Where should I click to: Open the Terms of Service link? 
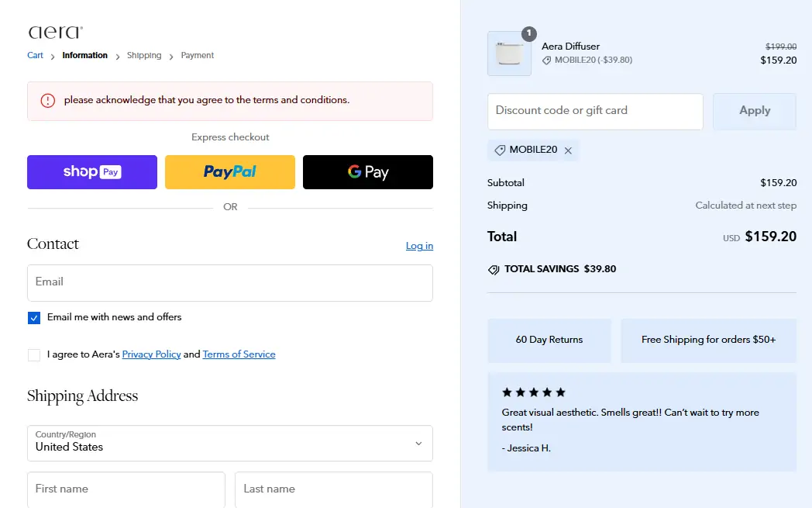pyautogui.click(x=239, y=354)
